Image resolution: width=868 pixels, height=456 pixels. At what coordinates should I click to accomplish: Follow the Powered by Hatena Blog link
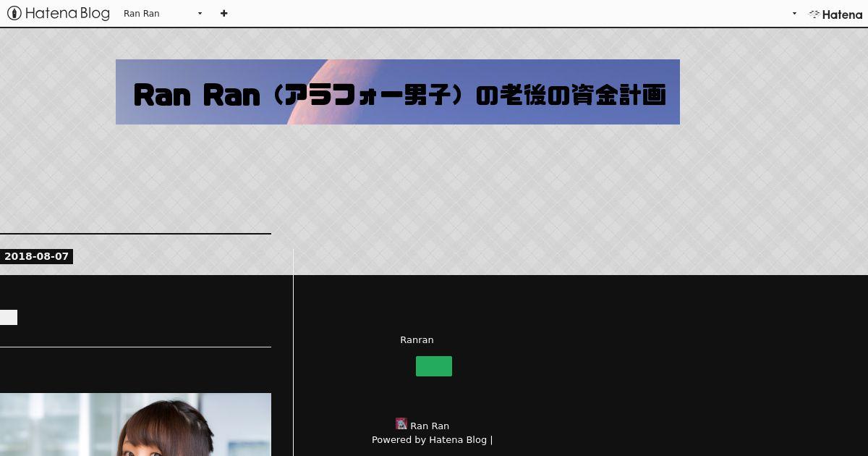click(429, 439)
